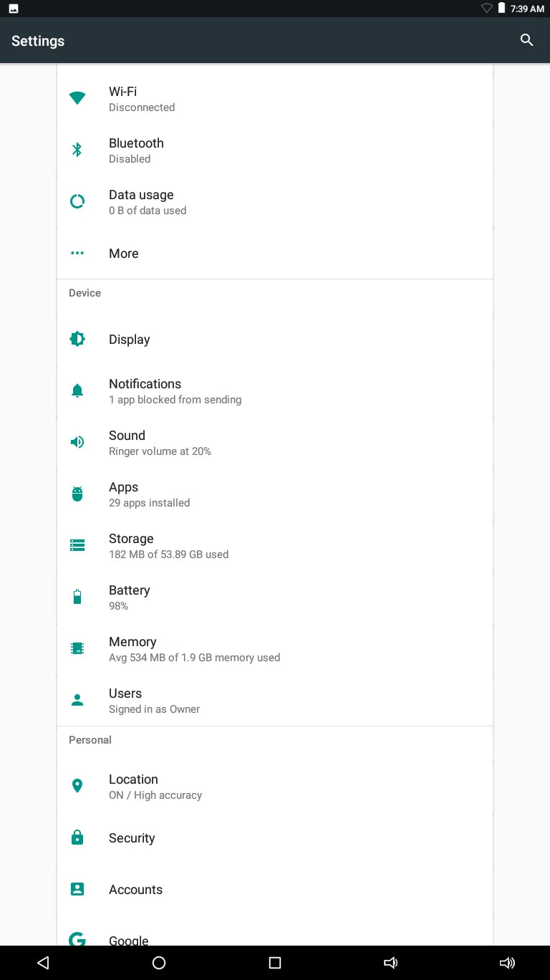This screenshot has height=980, width=550.
Task: Open the Accounts entry
Action: (275, 889)
